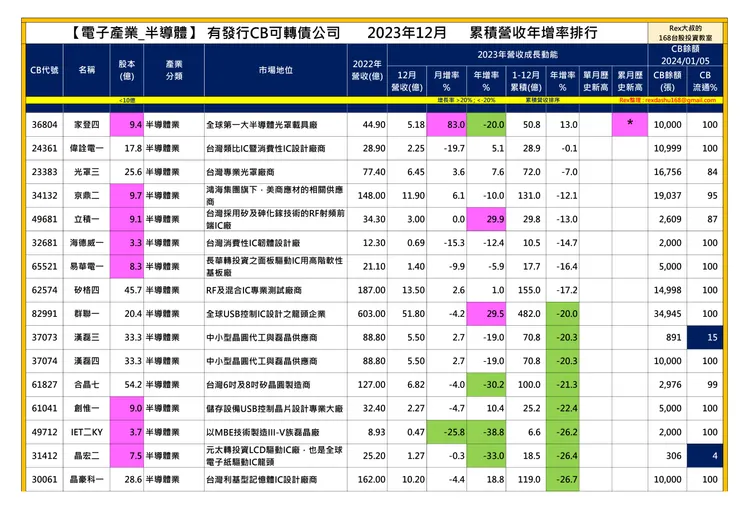
Task: Select the 2023年營收成長動能 merged header
Action: point(517,54)
